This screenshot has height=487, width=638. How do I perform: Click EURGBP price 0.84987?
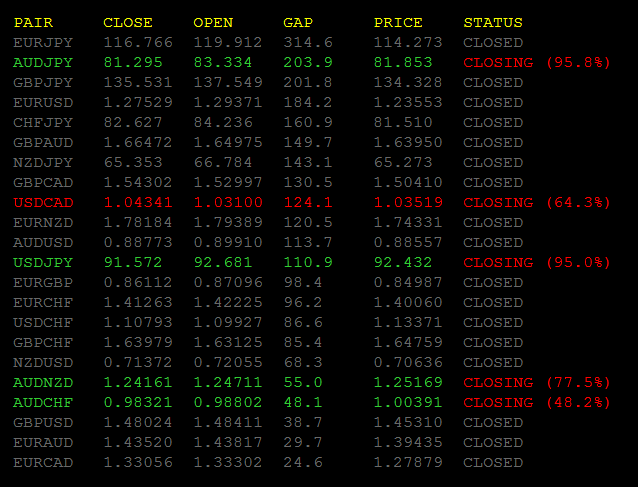click(x=408, y=282)
